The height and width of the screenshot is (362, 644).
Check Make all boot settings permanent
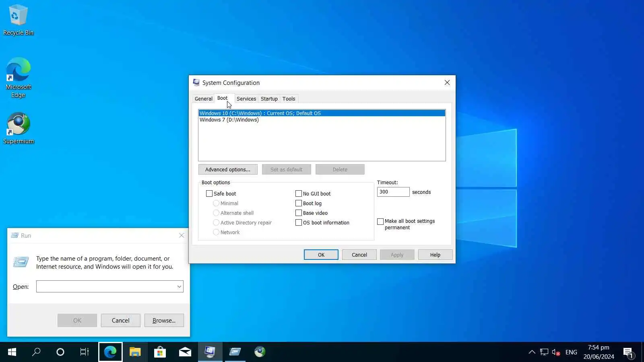(380, 222)
